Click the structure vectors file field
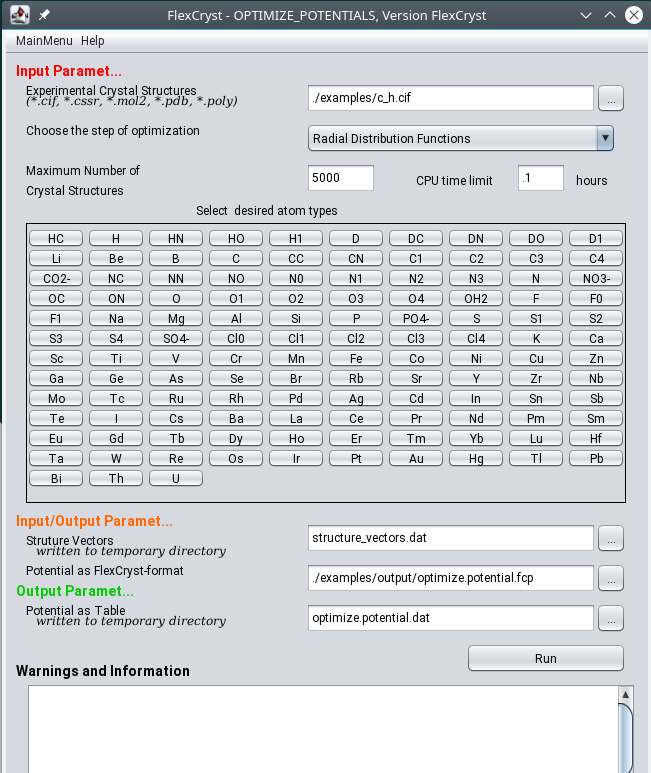The width and height of the screenshot is (651, 773). [450, 538]
